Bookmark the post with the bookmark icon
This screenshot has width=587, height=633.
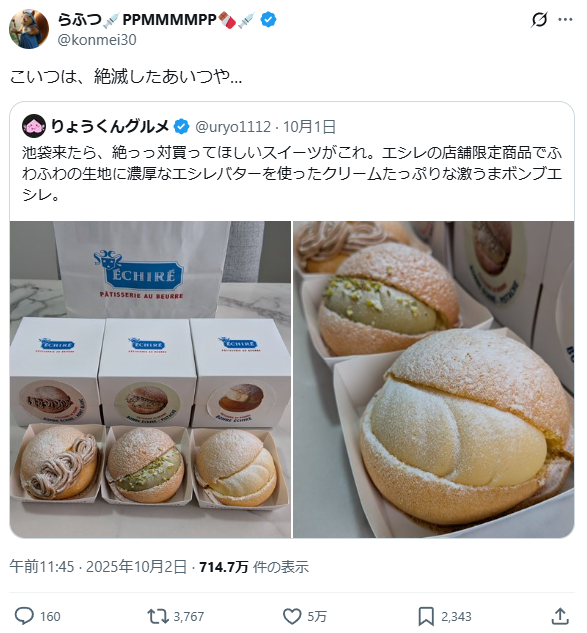[x=426, y=616]
